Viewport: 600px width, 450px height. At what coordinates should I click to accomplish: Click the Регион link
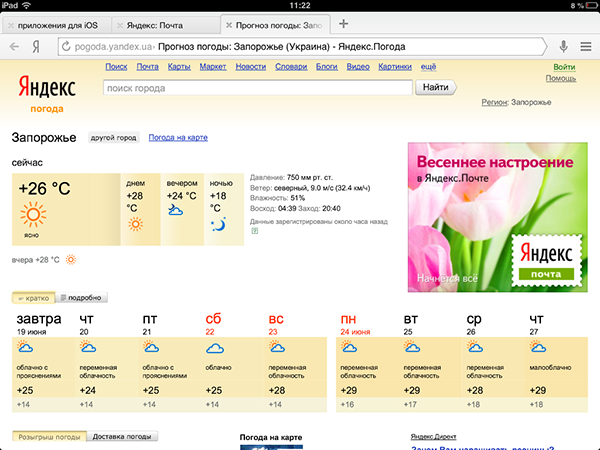494,102
